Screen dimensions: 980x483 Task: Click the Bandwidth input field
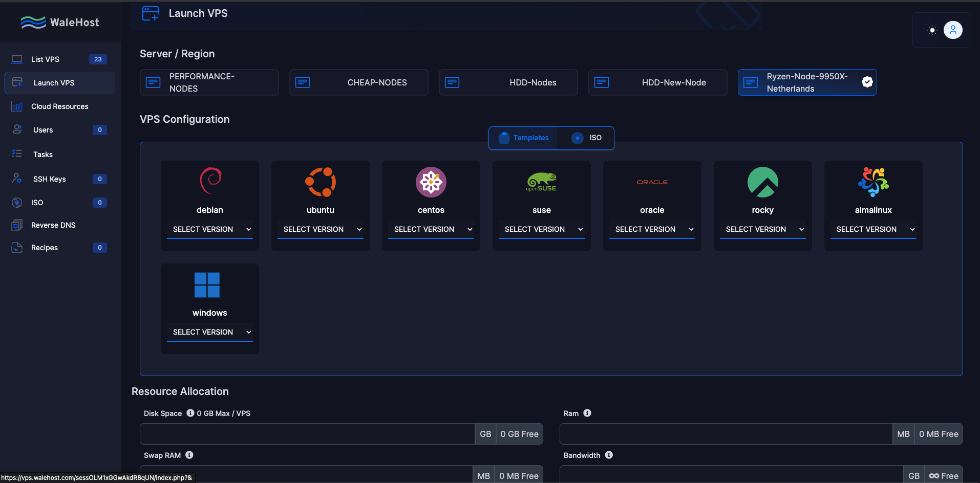(732, 474)
